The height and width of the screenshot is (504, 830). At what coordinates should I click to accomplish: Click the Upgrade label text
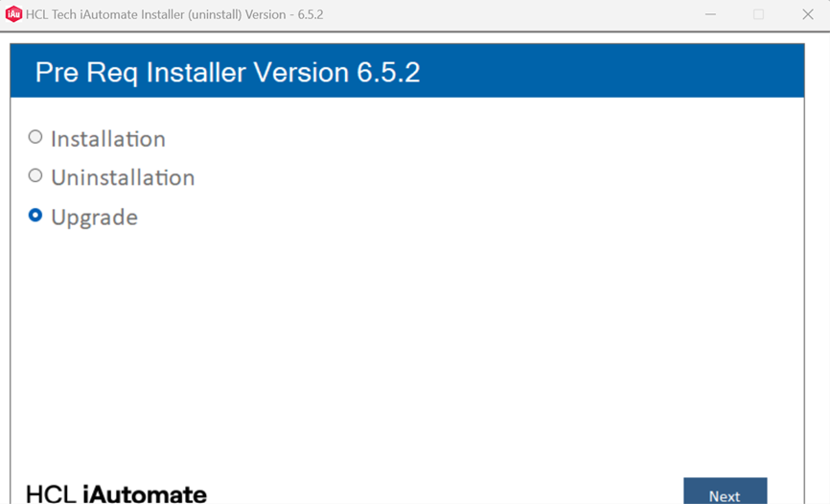[94, 218]
